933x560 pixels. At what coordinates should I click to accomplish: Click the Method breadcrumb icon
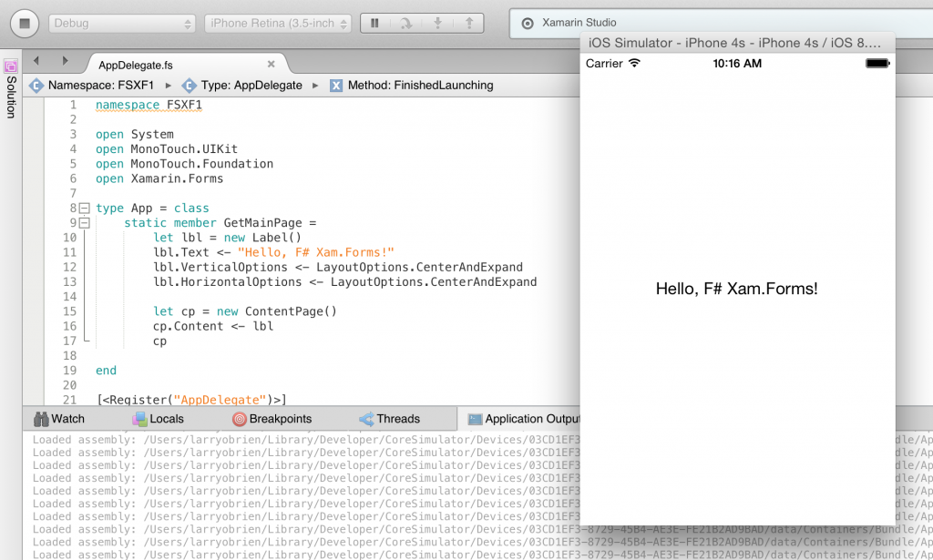click(x=336, y=86)
